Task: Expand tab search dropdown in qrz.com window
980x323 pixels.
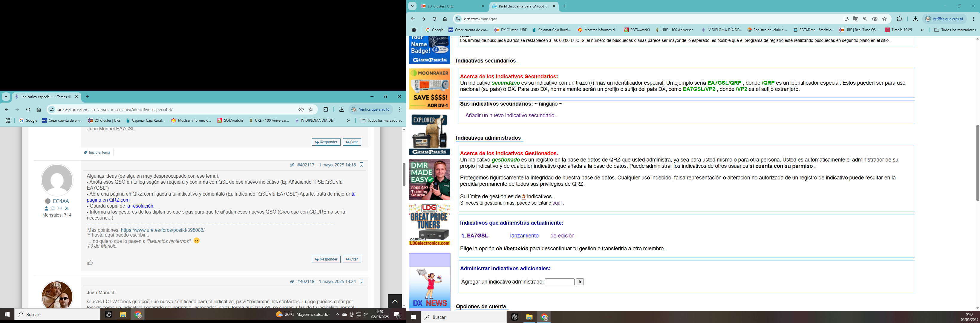Action: 412,6
